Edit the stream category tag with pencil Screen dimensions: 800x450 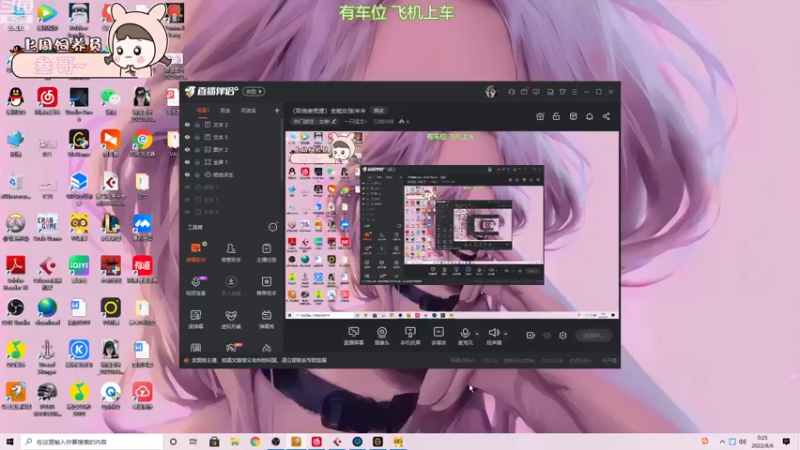(x=315, y=121)
